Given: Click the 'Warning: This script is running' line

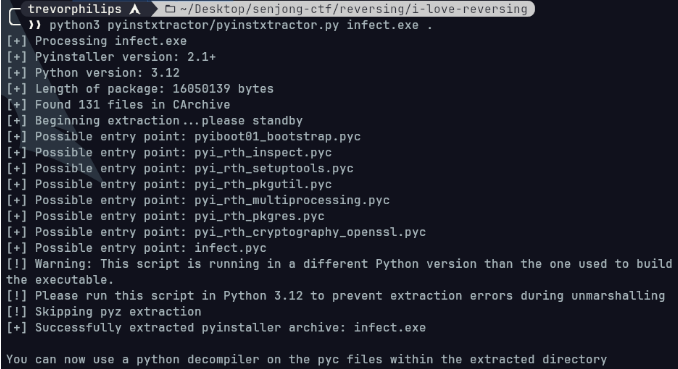Looking at the screenshot, I should tap(339, 264).
